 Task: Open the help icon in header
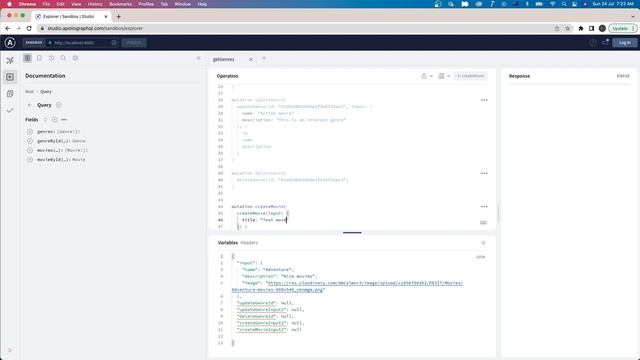point(593,42)
